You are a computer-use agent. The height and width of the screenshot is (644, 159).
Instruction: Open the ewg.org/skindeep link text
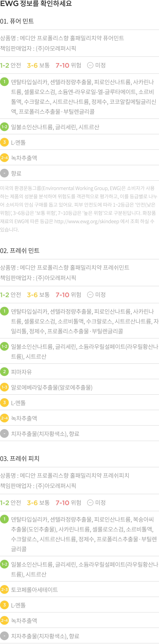[87, 221]
